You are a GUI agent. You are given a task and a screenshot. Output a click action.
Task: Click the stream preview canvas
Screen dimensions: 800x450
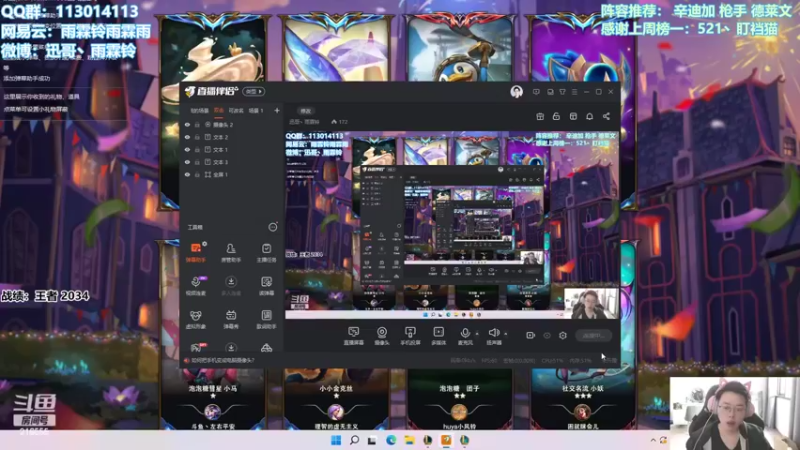[452, 225]
